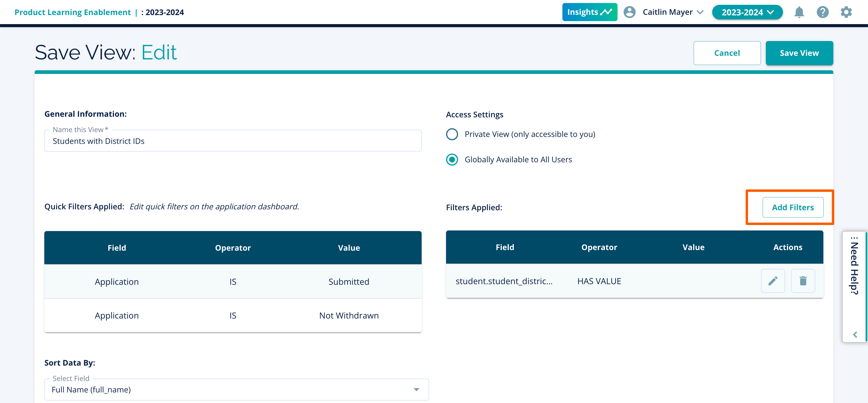Cancel editing the view
This screenshot has width=868, height=403.
(x=727, y=53)
